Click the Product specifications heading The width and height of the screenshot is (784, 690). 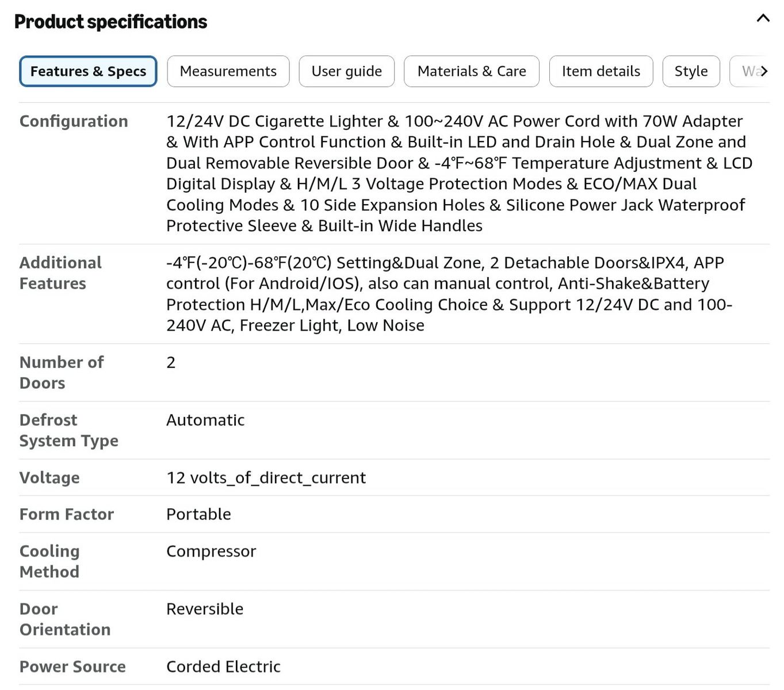click(x=110, y=22)
